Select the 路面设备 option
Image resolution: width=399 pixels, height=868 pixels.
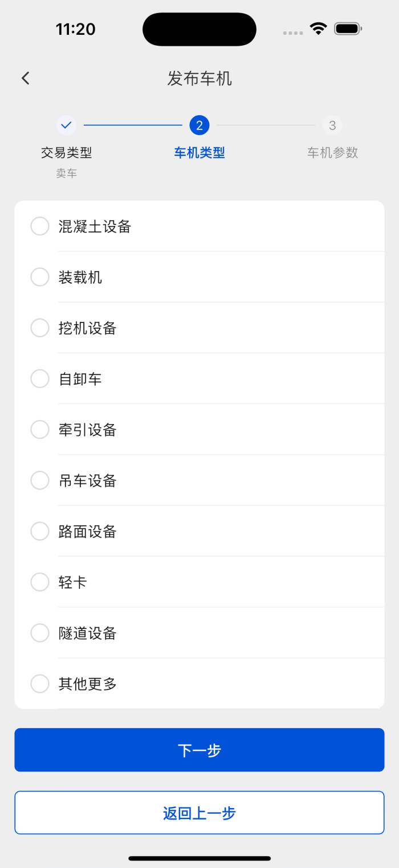pos(40,531)
